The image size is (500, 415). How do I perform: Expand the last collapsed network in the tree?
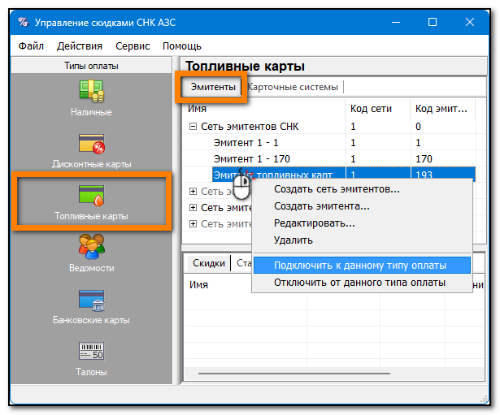(x=193, y=224)
